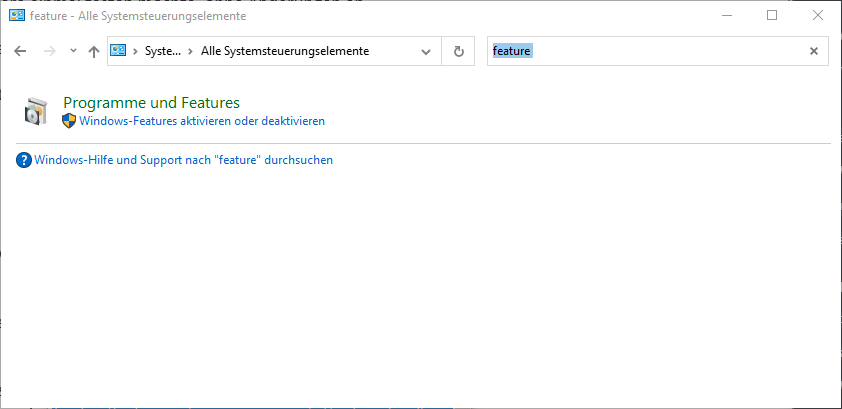Search Windows-Hilfe und Support for "feature"
The width and height of the screenshot is (842, 409).
click(x=183, y=160)
